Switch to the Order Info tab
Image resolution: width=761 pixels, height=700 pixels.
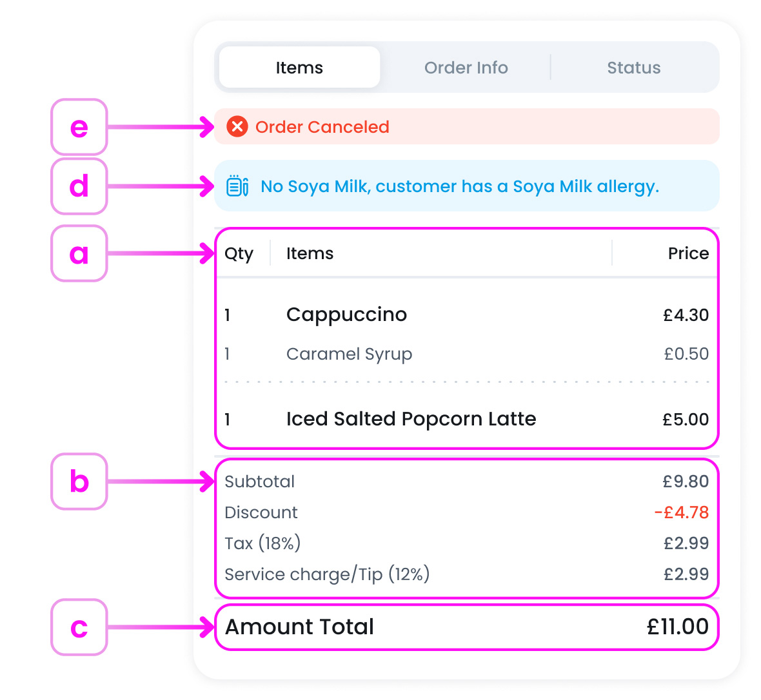tap(466, 67)
